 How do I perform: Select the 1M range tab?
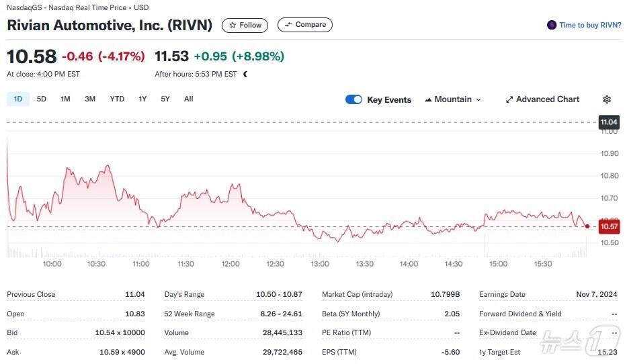(65, 99)
